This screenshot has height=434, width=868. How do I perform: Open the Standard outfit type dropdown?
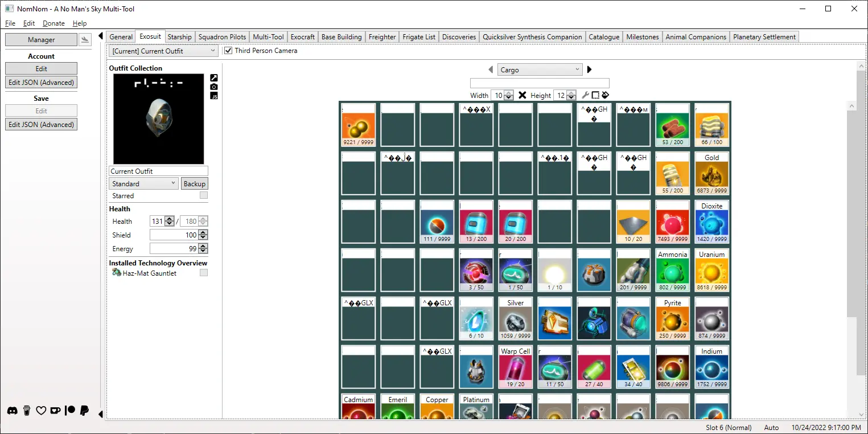(x=143, y=183)
